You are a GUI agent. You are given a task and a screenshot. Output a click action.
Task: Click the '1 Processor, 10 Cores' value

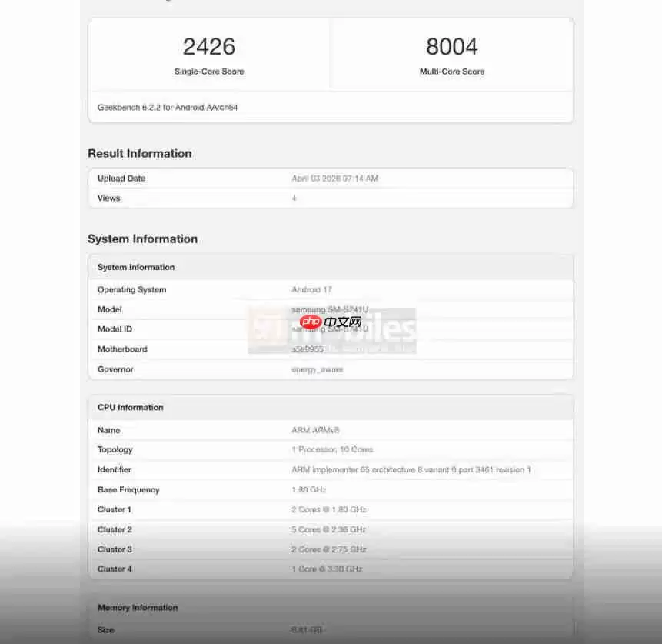333,449
